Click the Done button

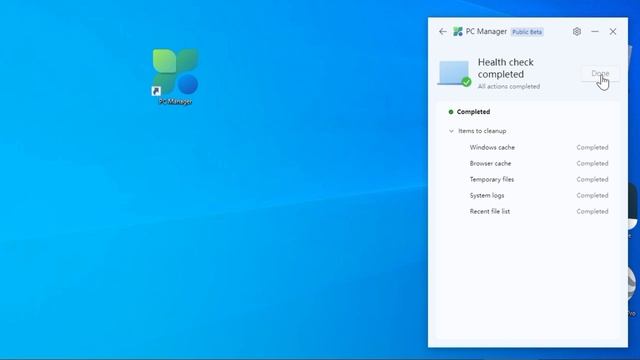(600, 73)
